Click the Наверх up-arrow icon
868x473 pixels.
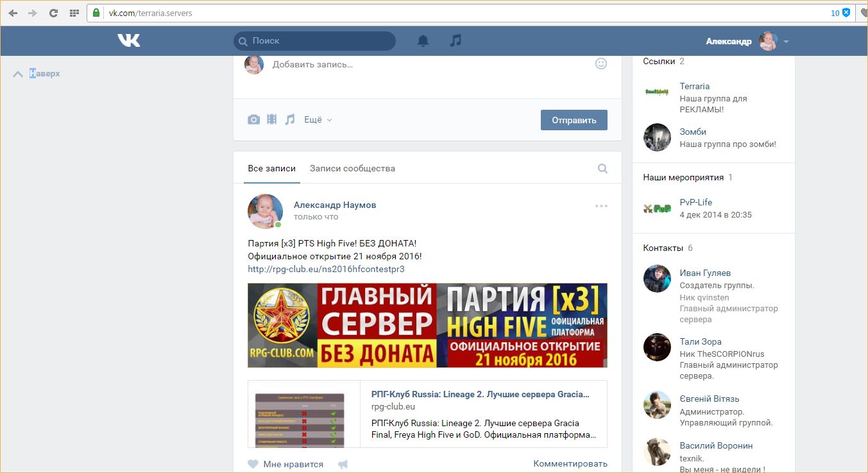(18, 74)
